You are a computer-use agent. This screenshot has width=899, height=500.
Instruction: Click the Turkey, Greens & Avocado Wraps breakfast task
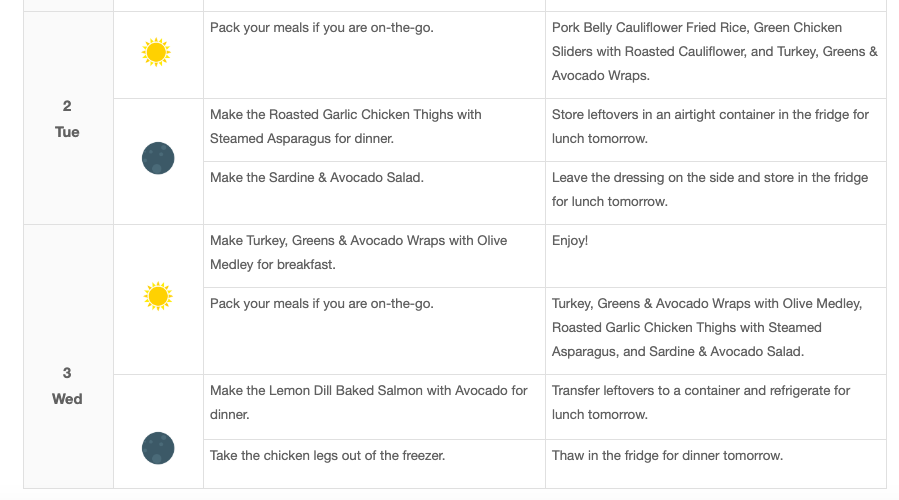pyautogui.click(x=358, y=252)
